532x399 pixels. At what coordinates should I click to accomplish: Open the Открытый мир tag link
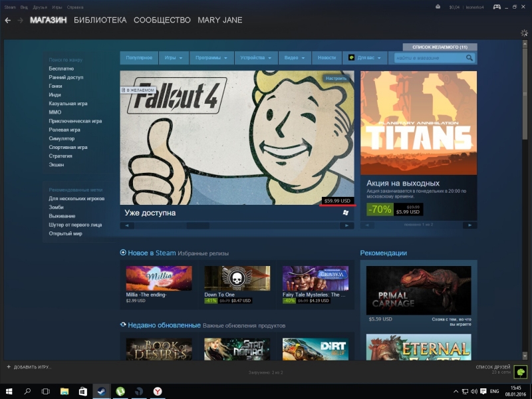point(65,233)
